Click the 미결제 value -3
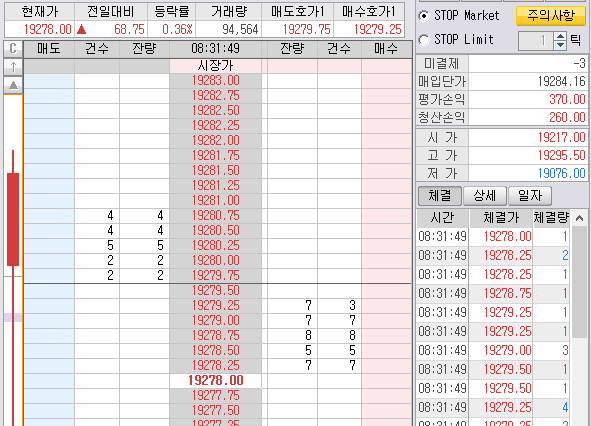This screenshot has width=591, height=426. tap(579, 63)
